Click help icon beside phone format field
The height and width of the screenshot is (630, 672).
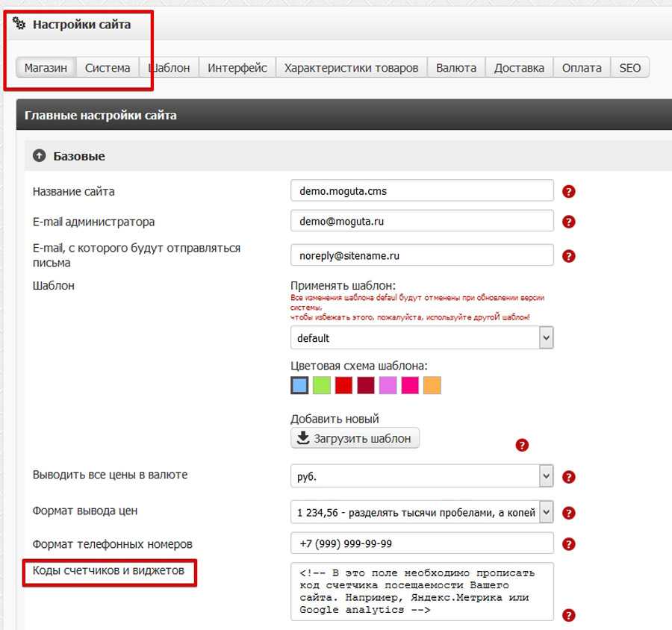569,544
